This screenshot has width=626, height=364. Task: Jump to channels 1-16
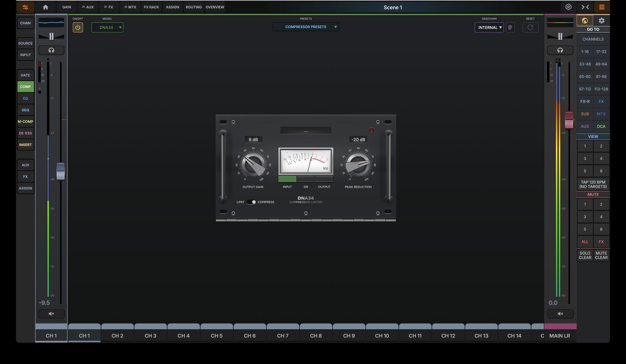[x=585, y=52]
